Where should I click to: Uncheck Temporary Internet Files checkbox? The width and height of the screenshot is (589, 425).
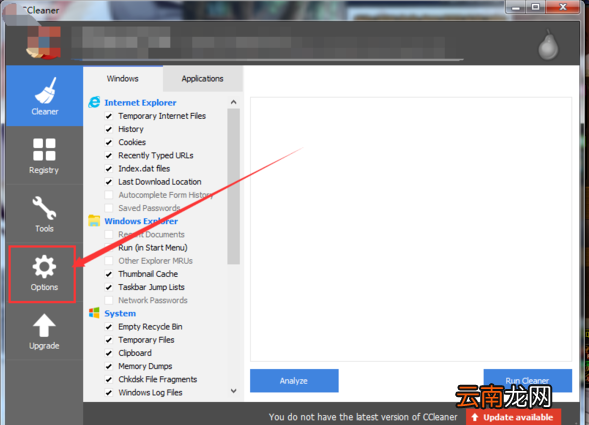pos(109,116)
